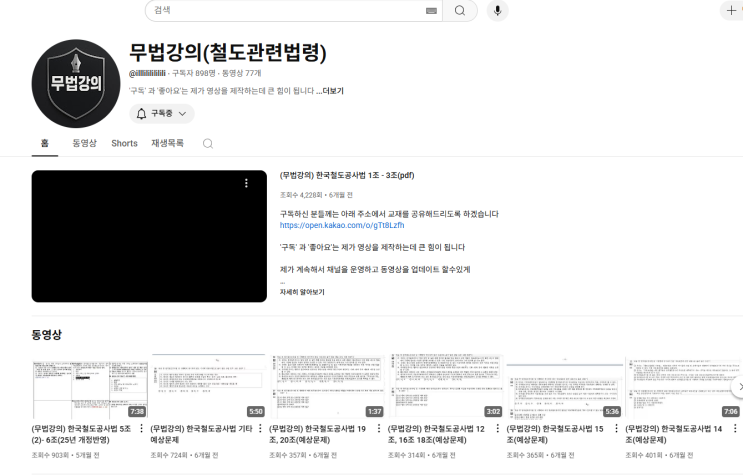
Task: Start voice search with microphone icon
Action: [498, 10]
